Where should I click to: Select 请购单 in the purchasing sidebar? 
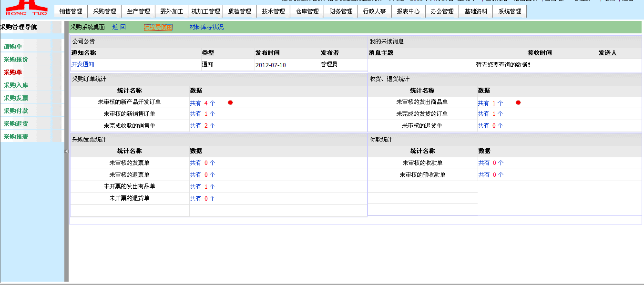13,47
